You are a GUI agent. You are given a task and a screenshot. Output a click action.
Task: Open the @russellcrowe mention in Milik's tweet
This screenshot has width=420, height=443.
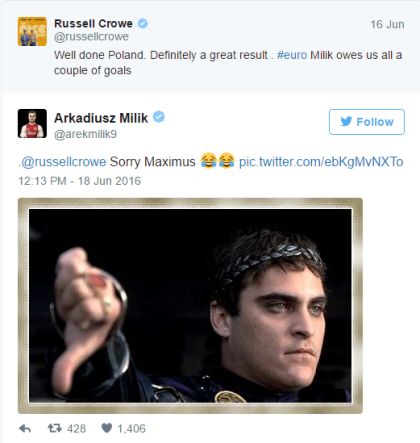click(x=63, y=162)
